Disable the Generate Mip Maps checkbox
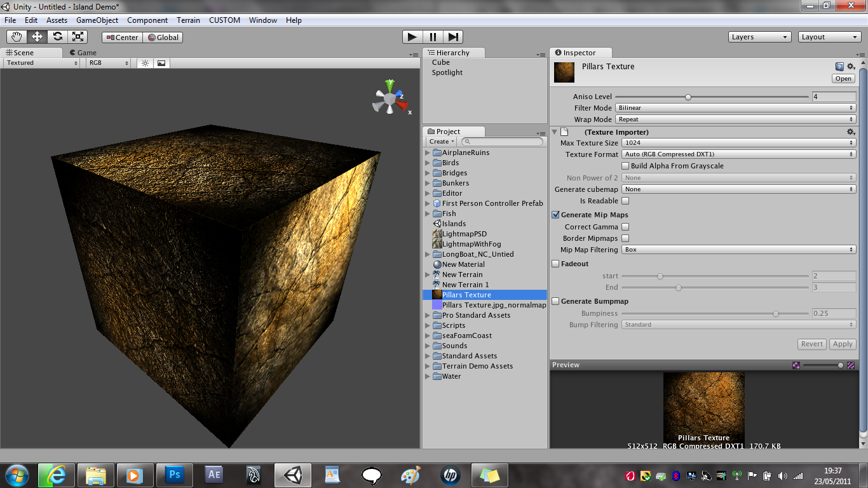This screenshot has width=868, height=488. click(x=556, y=215)
